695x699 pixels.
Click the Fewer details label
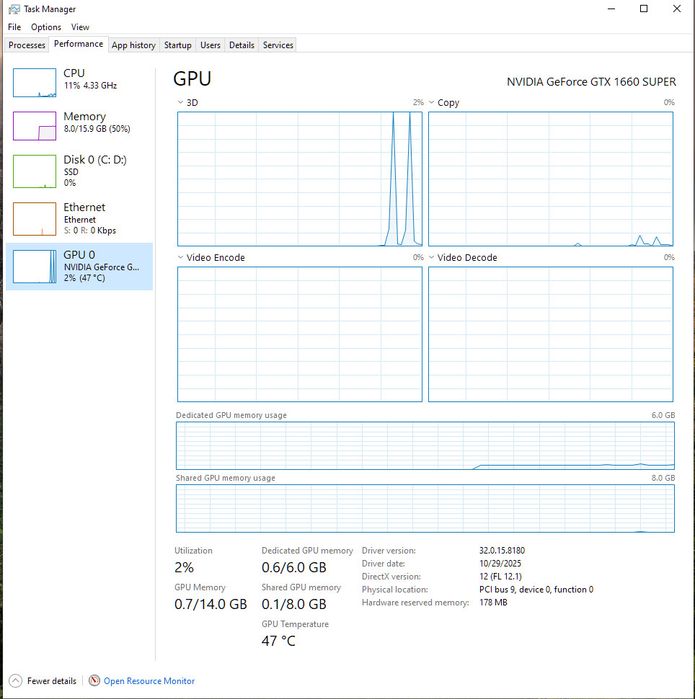pos(52,681)
